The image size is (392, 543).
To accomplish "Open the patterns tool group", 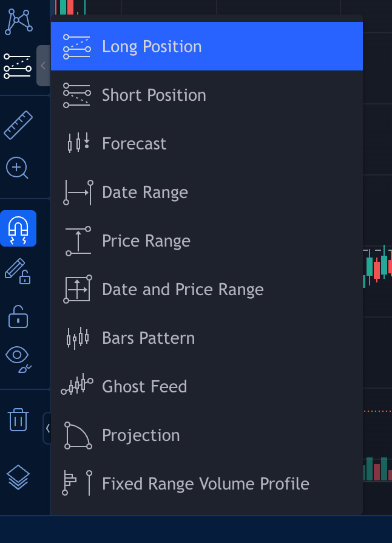I will tap(18, 22).
